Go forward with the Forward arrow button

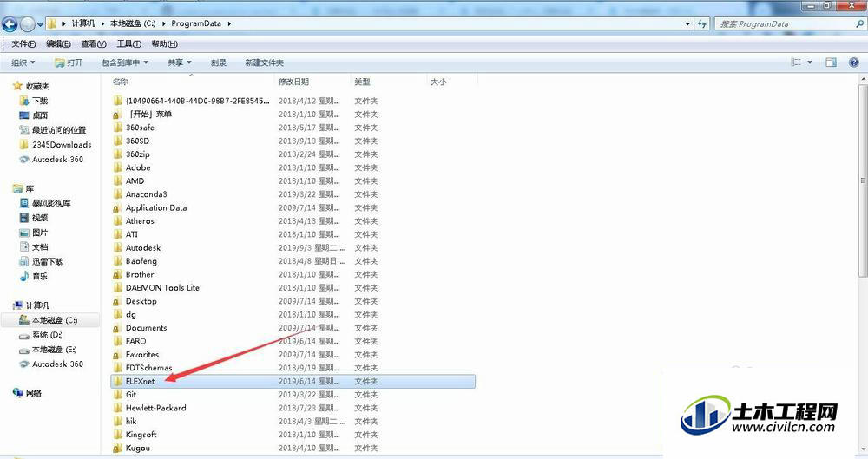tap(27, 24)
